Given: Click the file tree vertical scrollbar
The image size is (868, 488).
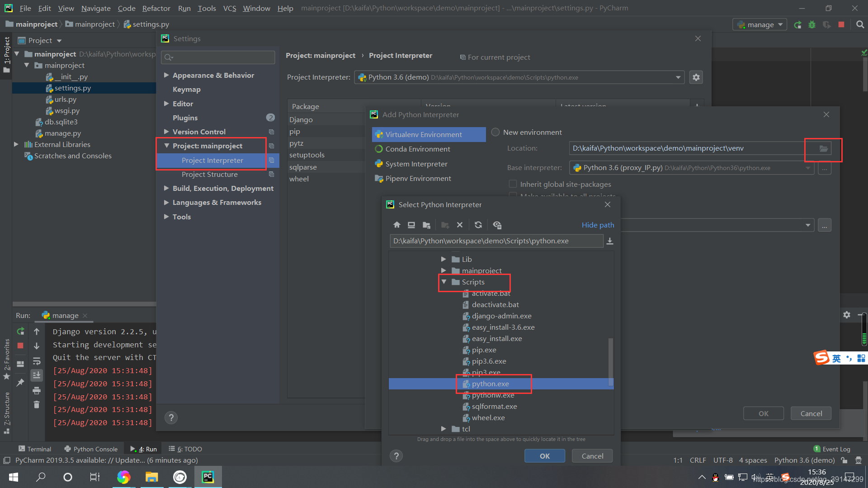Looking at the screenshot, I should click(611, 362).
